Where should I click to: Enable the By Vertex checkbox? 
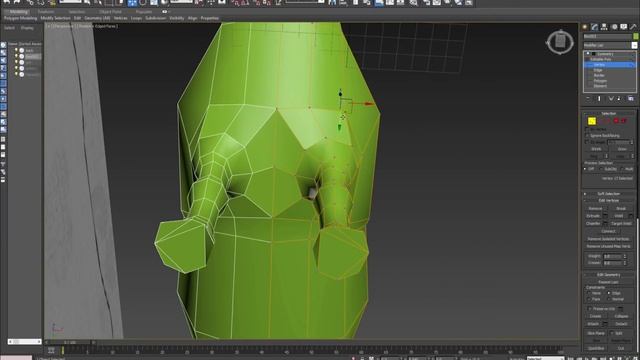pyautogui.click(x=587, y=129)
